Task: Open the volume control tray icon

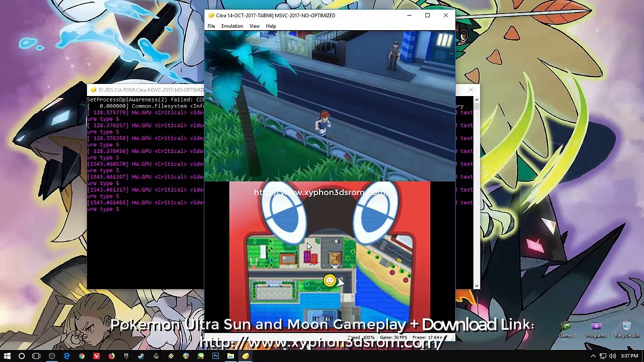Action: point(612,356)
